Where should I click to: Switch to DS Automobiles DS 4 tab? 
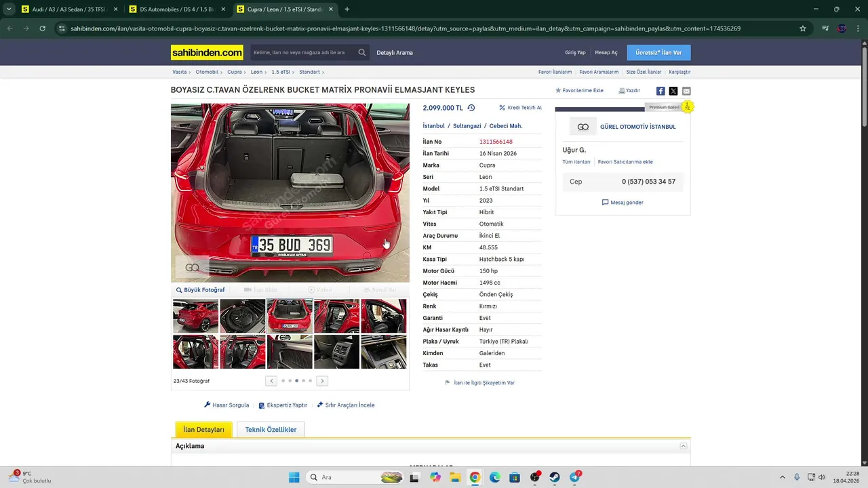point(176,9)
